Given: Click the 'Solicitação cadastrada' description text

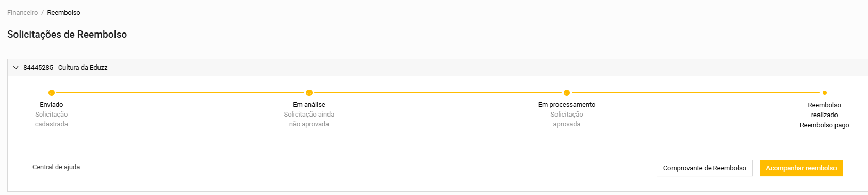Looking at the screenshot, I should (52, 119).
